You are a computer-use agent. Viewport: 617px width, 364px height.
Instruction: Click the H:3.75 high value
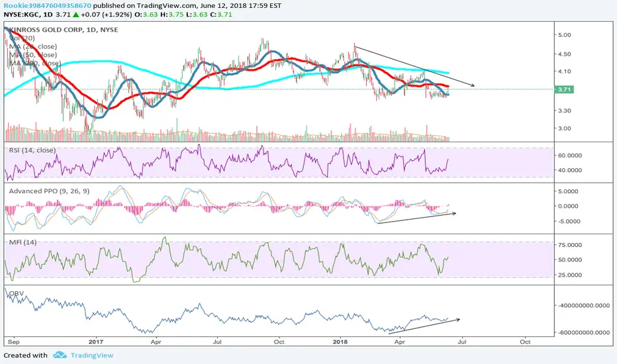click(x=171, y=15)
